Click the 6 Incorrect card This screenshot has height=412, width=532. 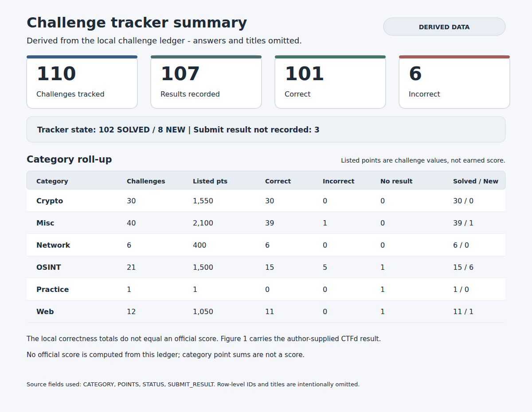point(454,82)
